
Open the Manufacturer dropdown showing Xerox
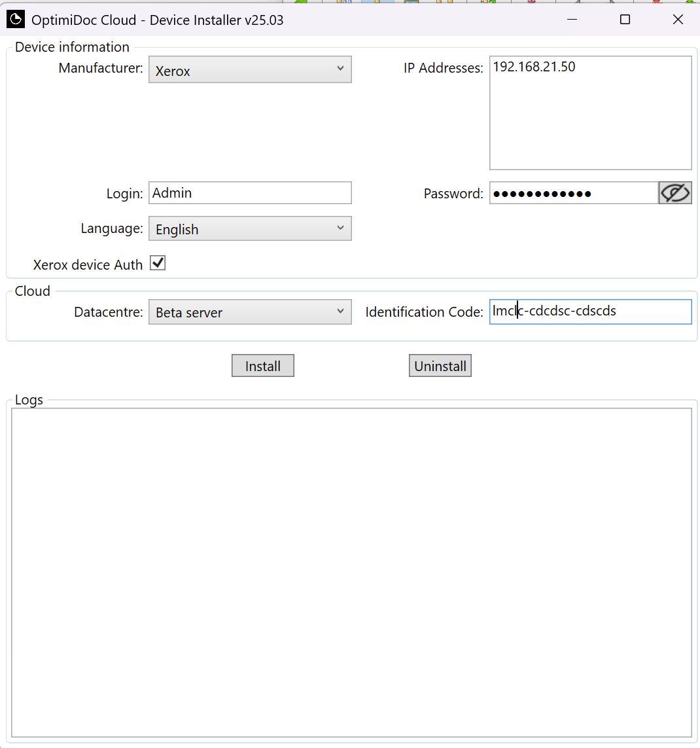point(250,69)
